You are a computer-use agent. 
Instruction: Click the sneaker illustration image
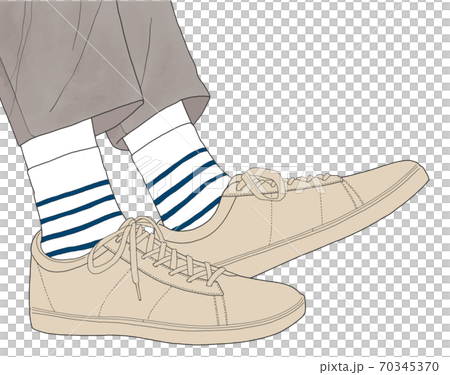click(225, 178)
